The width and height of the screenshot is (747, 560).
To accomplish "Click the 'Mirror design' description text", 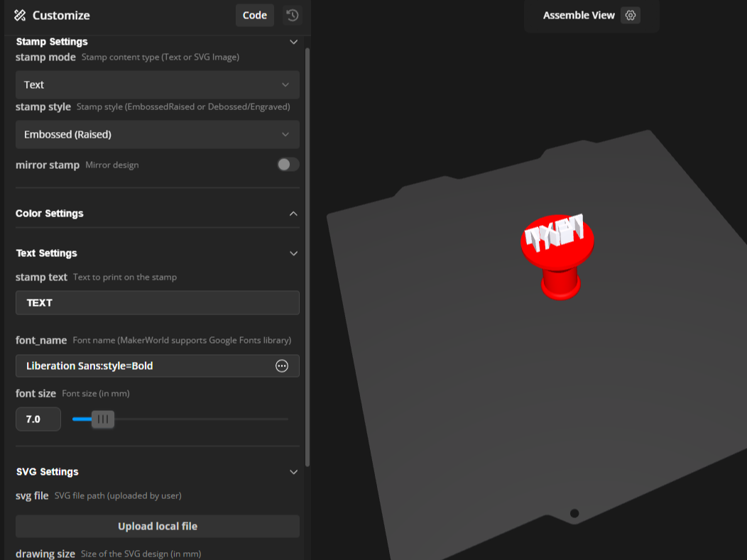I will pyautogui.click(x=112, y=165).
